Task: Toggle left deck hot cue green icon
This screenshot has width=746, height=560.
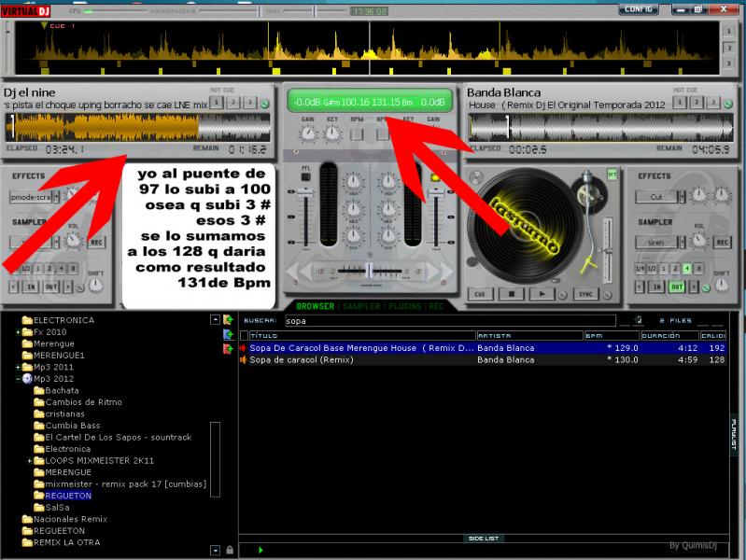Action: point(264,104)
